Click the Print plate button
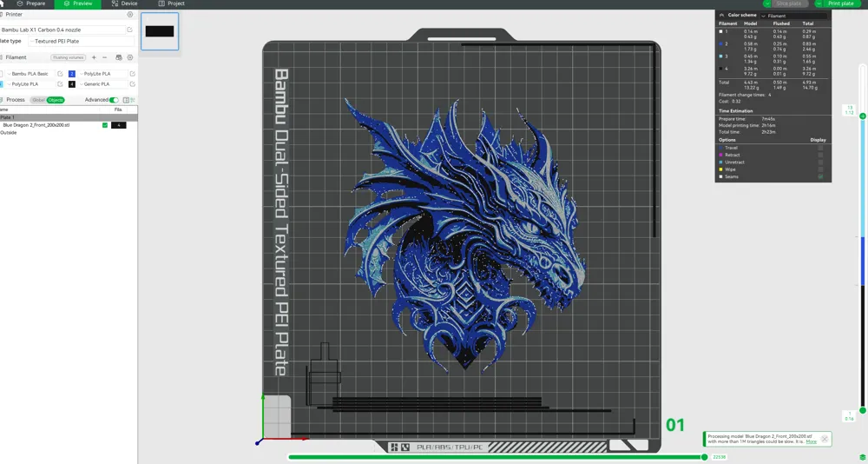The height and width of the screenshot is (464, 868). [x=841, y=3]
